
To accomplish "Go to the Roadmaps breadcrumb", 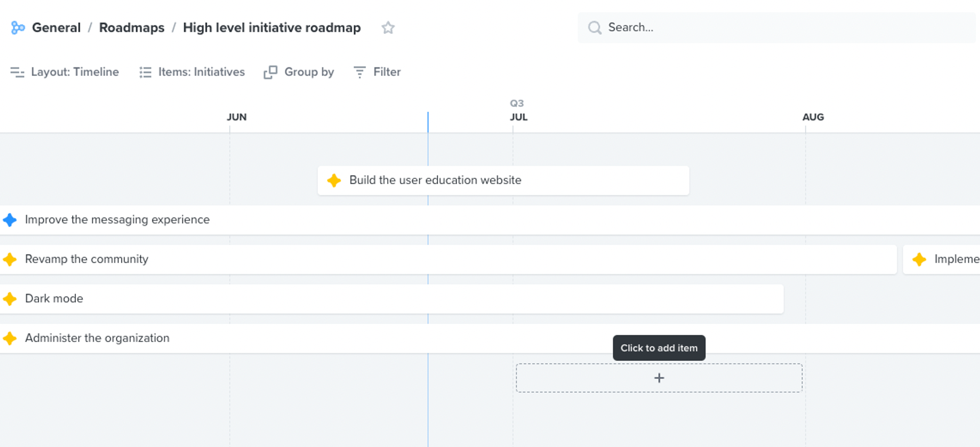I will tap(131, 27).
